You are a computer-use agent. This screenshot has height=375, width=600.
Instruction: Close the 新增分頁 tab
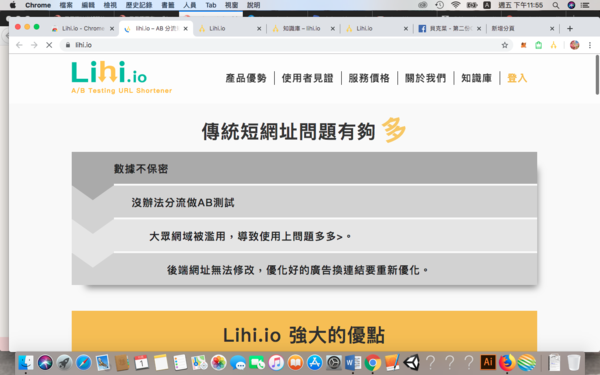click(552, 28)
